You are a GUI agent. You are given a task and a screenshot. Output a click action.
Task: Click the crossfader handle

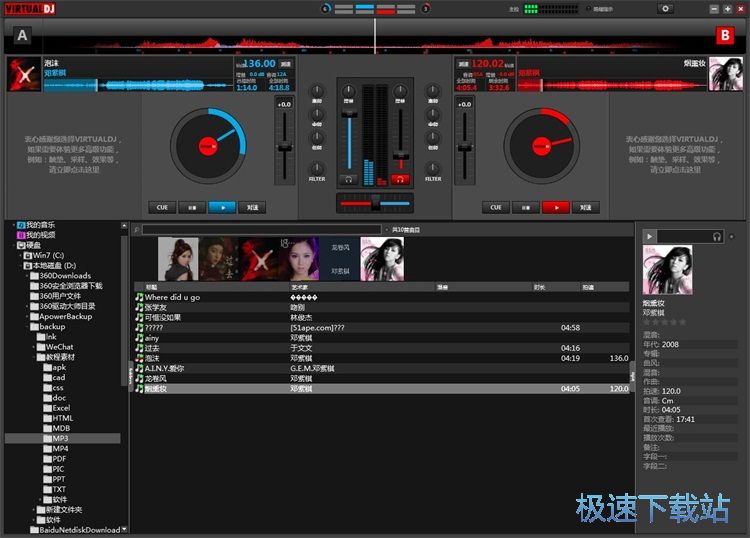click(375, 203)
